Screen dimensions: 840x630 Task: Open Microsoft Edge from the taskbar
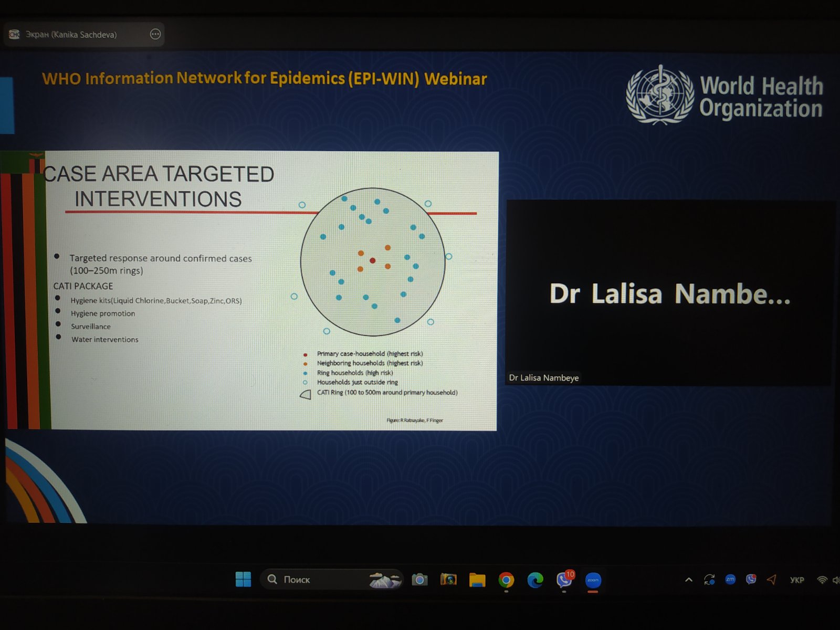[535, 580]
